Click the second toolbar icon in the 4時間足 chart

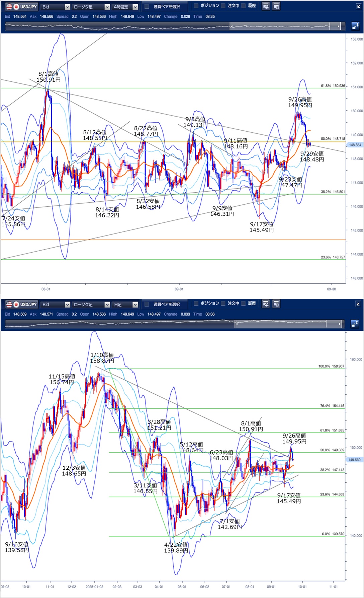276,6
